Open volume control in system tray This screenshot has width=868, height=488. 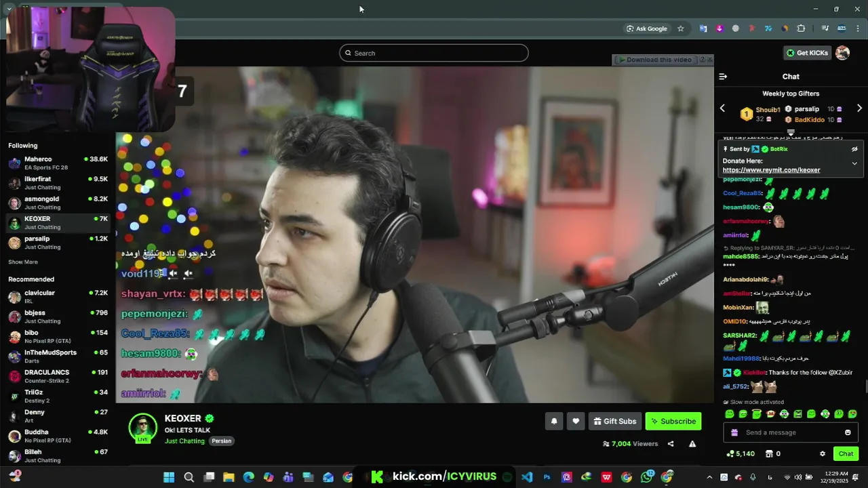click(x=797, y=477)
